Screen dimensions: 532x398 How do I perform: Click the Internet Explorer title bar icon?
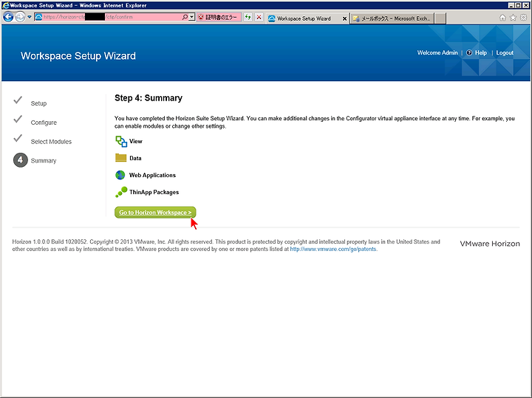pos(5,5)
